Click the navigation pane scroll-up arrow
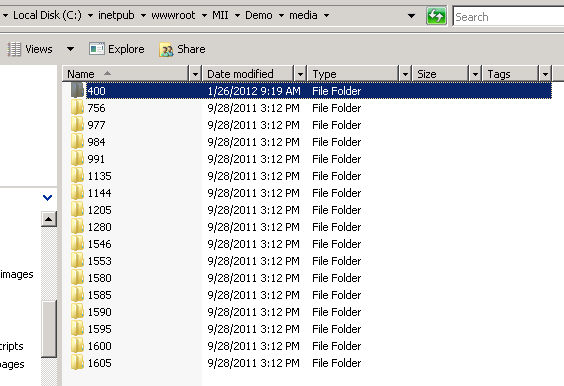The width and height of the screenshot is (564, 386). pyautogui.click(x=49, y=219)
